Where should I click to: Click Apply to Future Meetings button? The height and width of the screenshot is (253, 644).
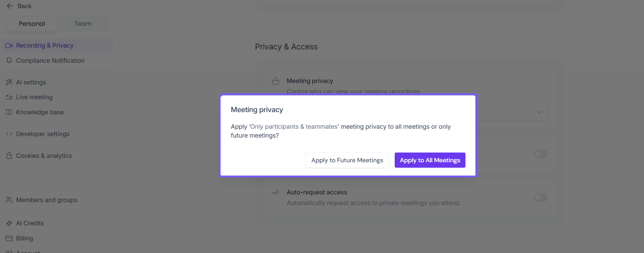pos(347,160)
